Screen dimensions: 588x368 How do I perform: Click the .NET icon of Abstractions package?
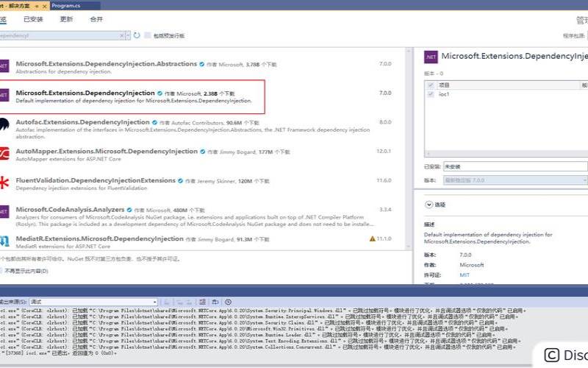[4, 66]
